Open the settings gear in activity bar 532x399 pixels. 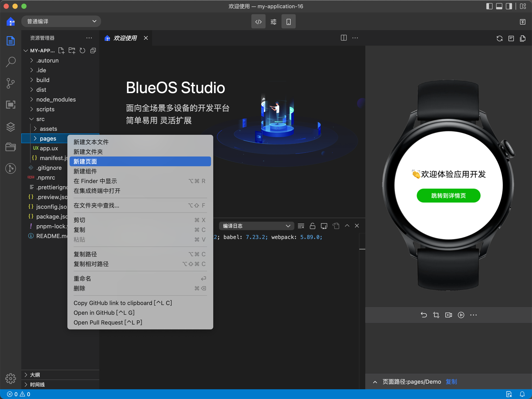11,379
